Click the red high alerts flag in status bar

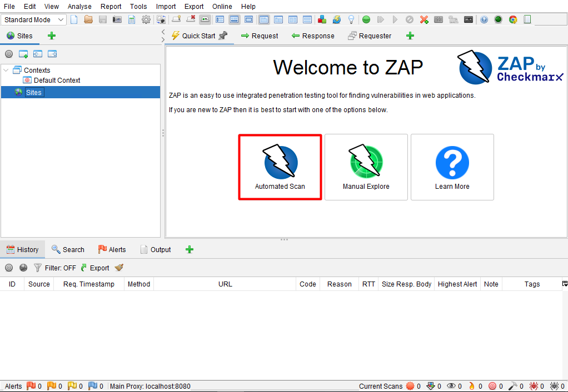pos(32,386)
